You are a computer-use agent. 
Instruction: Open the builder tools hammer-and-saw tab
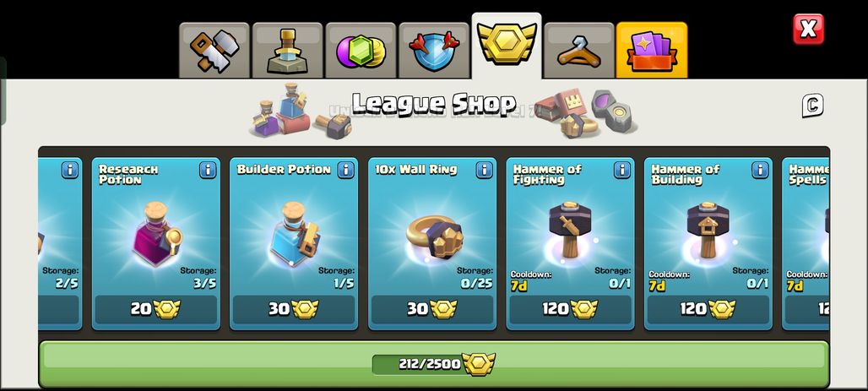click(x=214, y=51)
